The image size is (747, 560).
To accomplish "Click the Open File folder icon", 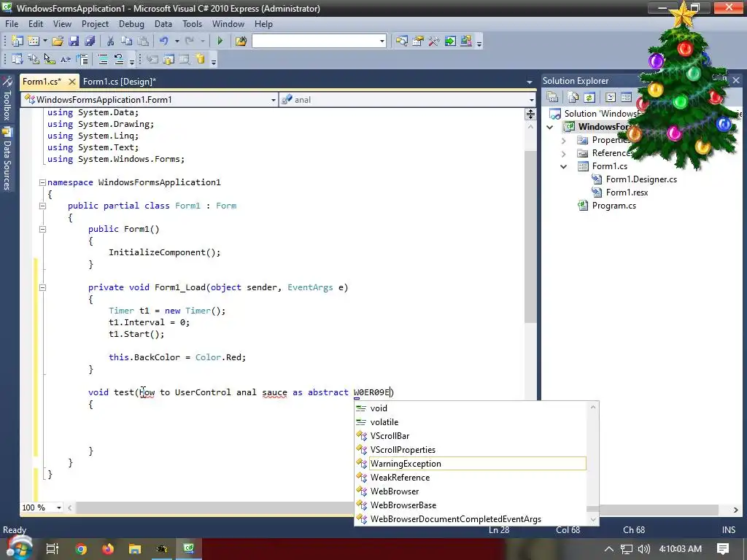I will tap(58, 42).
